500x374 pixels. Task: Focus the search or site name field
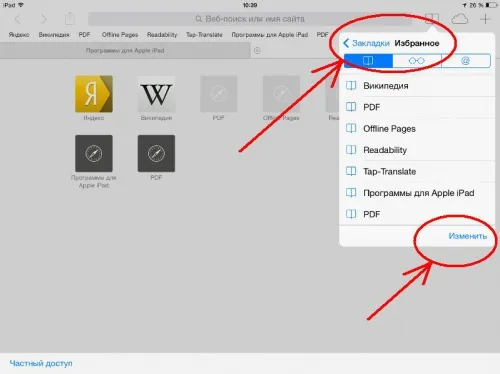[x=250, y=19]
